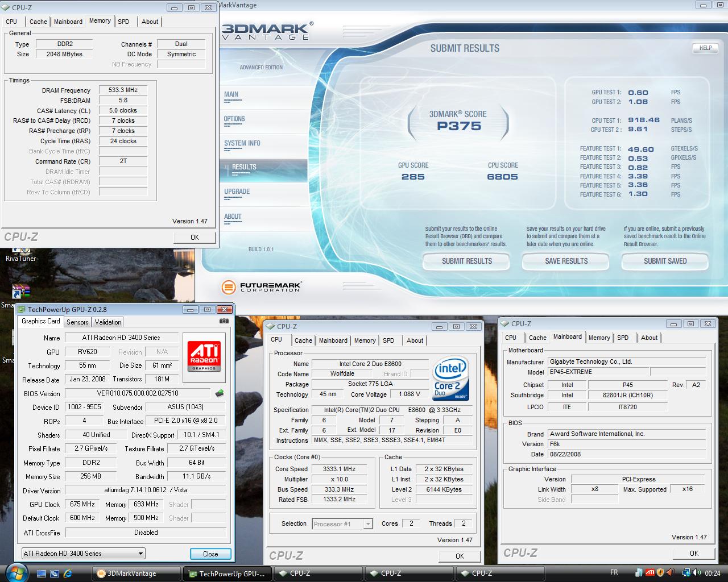Viewport: 728px width, 582px height.
Task: Click the GPU-Z BIOS Version field
Action: 138,393
